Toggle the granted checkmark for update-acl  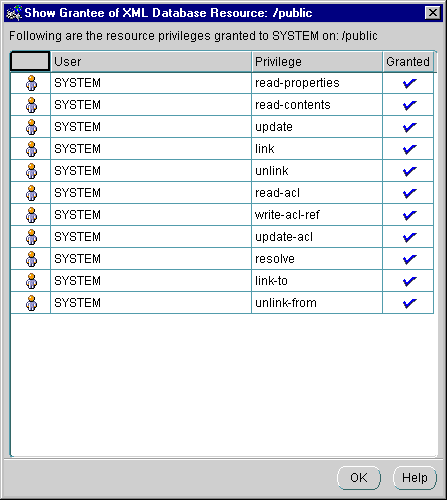point(409,237)
